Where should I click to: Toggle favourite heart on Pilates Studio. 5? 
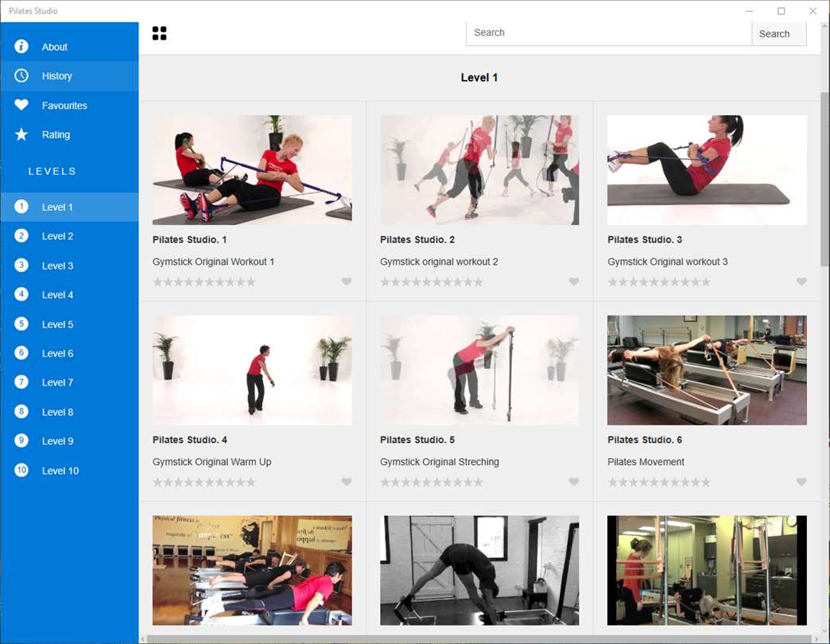pyautogui.click(x=574, y=482)
